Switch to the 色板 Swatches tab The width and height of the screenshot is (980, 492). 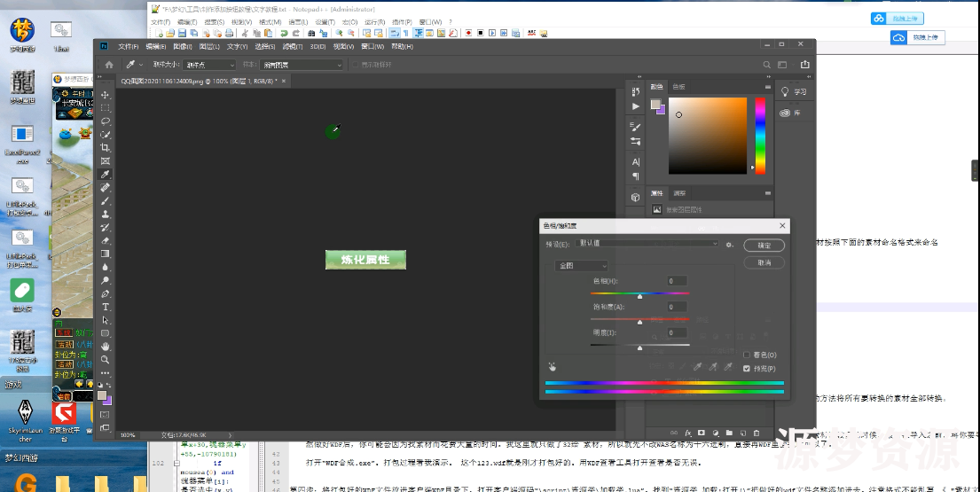(x=678, y=87)
